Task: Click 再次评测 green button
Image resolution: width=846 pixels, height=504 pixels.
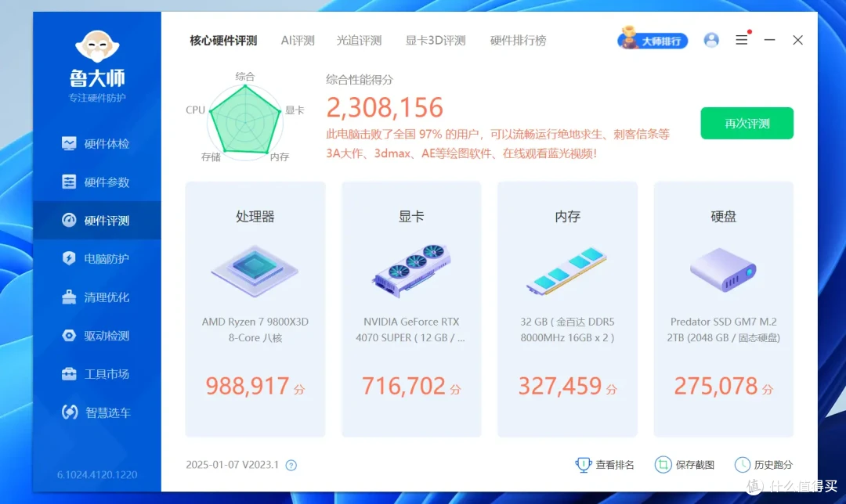Action: (747, 124)
